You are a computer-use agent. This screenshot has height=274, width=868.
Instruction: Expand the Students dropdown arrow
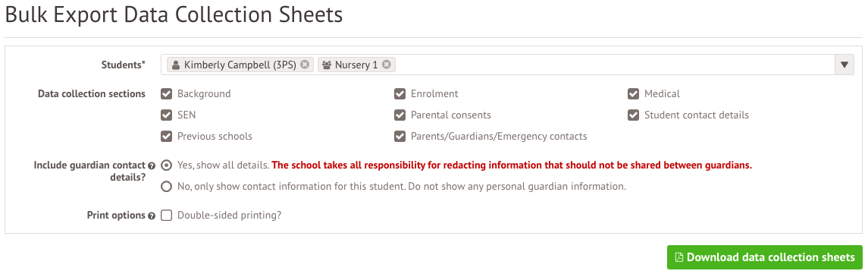(x=844, y=65)
